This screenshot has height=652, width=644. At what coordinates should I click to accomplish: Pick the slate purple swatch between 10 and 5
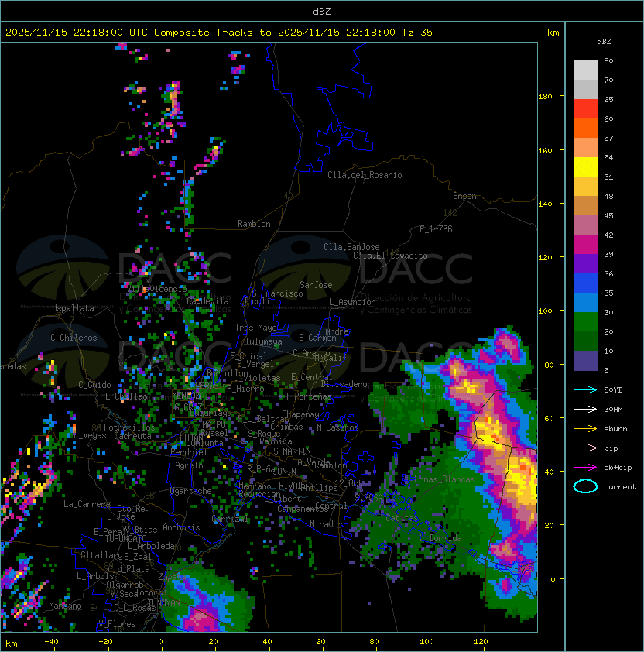point(585,361)
